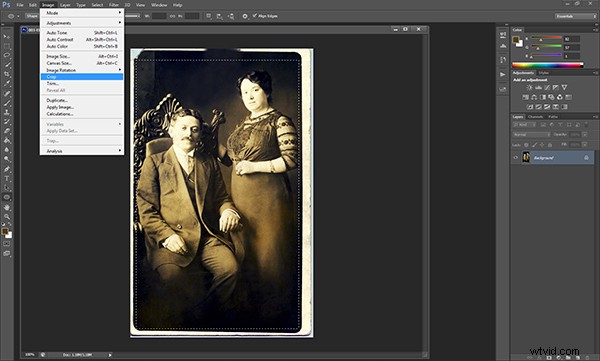Add Curves adjustment icon

pyautogui.click(x=547, y=88)
